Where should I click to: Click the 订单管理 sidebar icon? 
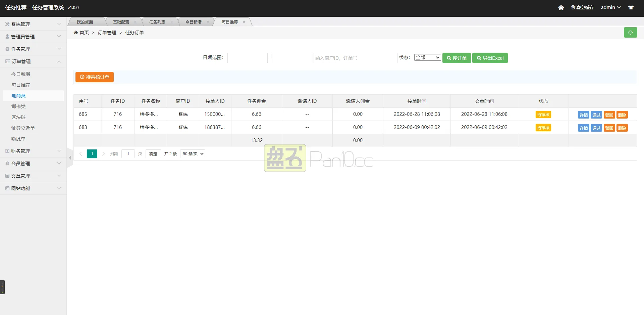[7, 61]
